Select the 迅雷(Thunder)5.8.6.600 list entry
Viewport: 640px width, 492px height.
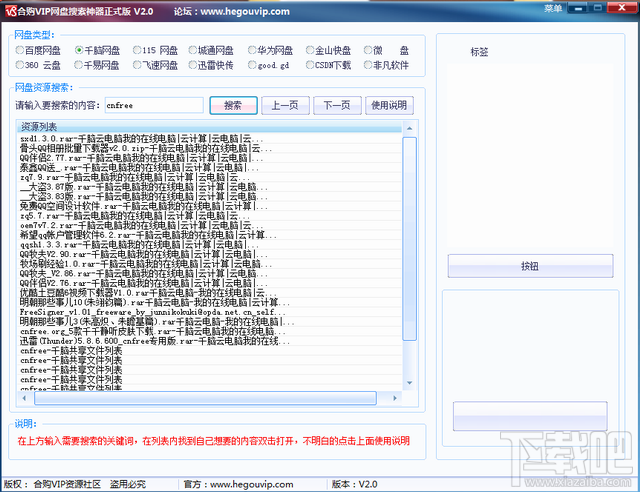click(x=209, y=341)
